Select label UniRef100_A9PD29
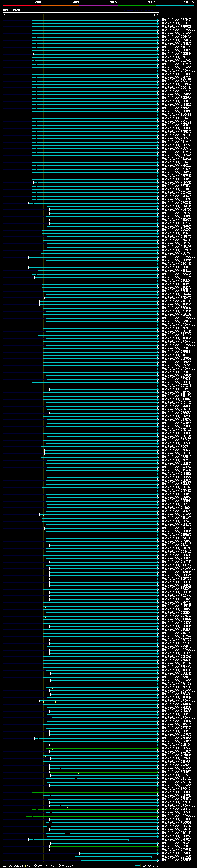This screenshot has height=868, width=197. 177,125
